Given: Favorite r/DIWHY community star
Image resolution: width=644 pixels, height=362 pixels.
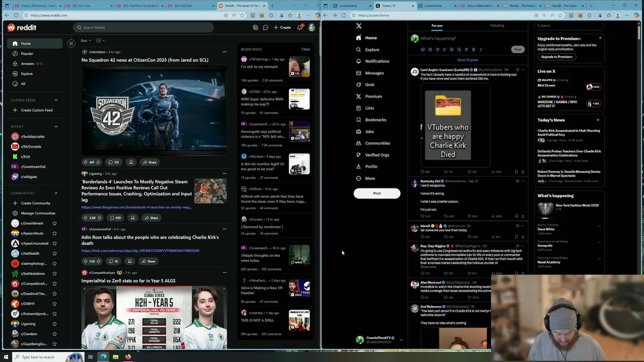Looking at the screenshot, I should (54, 304).
